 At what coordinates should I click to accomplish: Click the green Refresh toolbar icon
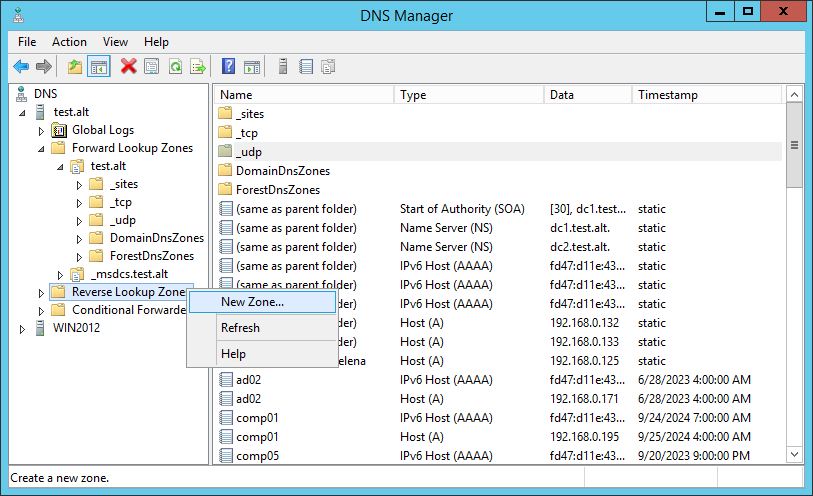coord(175,67)
